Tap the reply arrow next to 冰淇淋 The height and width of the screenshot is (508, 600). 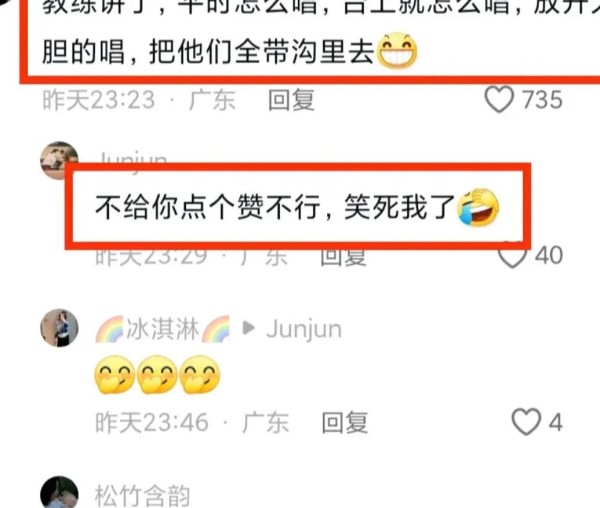249,328
